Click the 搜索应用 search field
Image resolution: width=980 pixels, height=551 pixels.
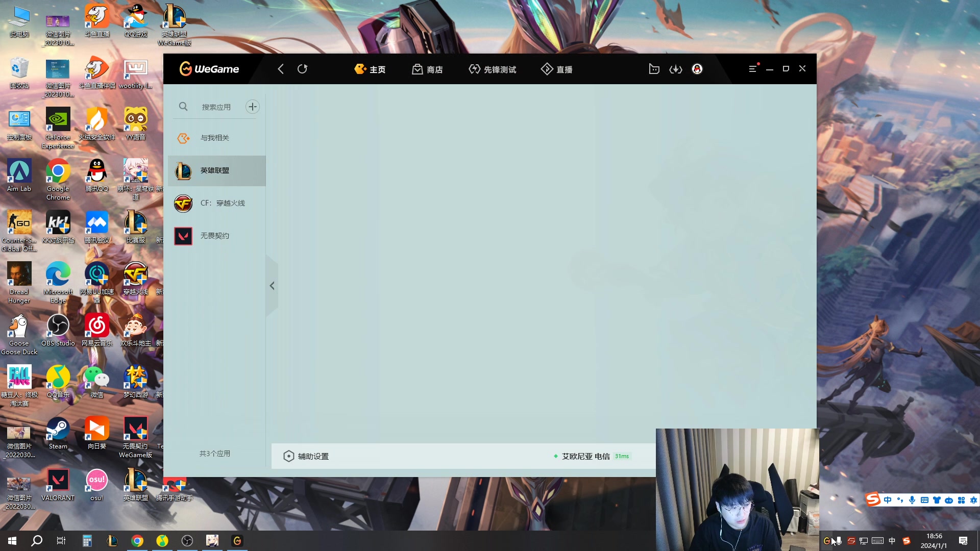(x=216, y=107)
